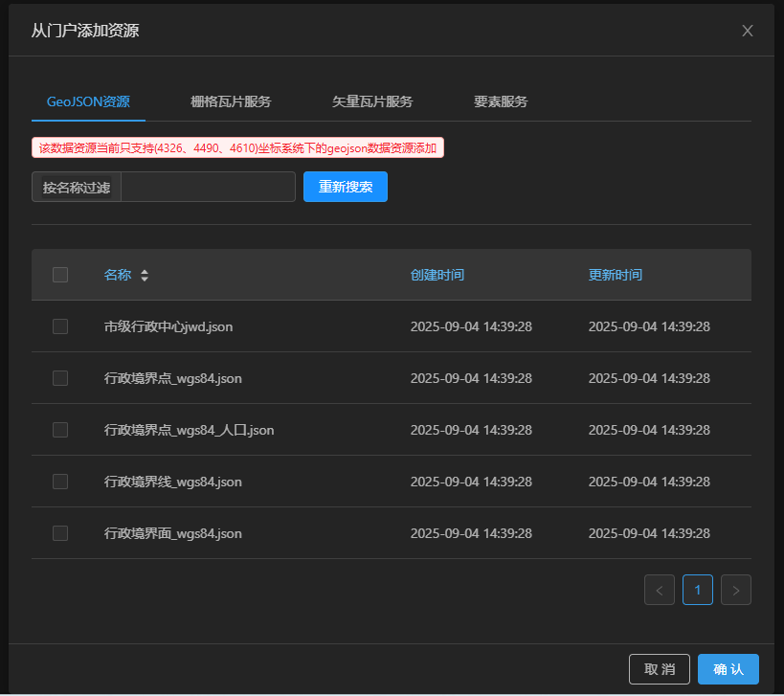Switch to the 栅格瓦片服务 tab
The height and width of the screenshot is (696, 784).
tap(231, 101)
